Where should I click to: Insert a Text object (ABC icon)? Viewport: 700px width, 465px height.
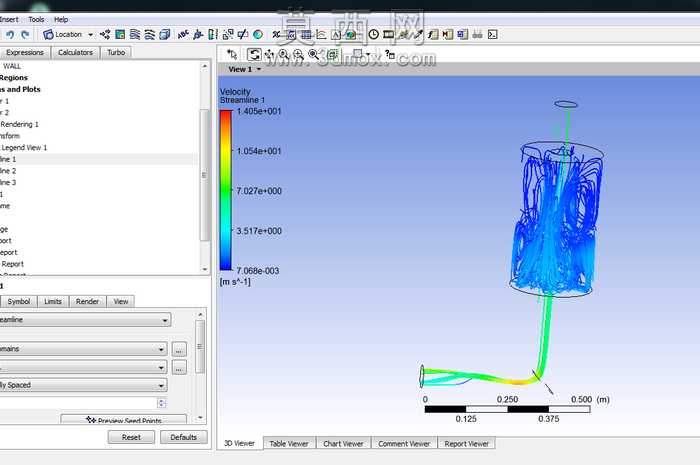(183, 34)
